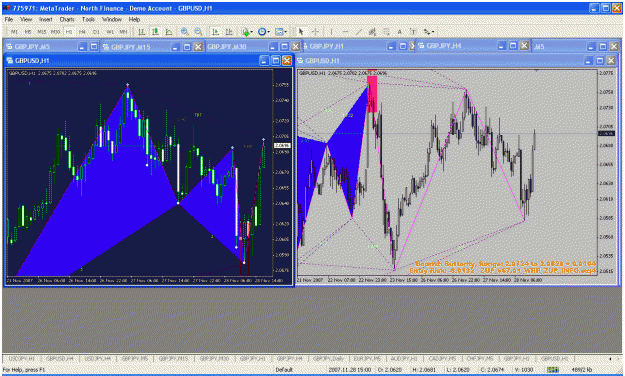625x376 pixels.
Task: Select the M30 timeframe button
Action: tap(55, 32)
